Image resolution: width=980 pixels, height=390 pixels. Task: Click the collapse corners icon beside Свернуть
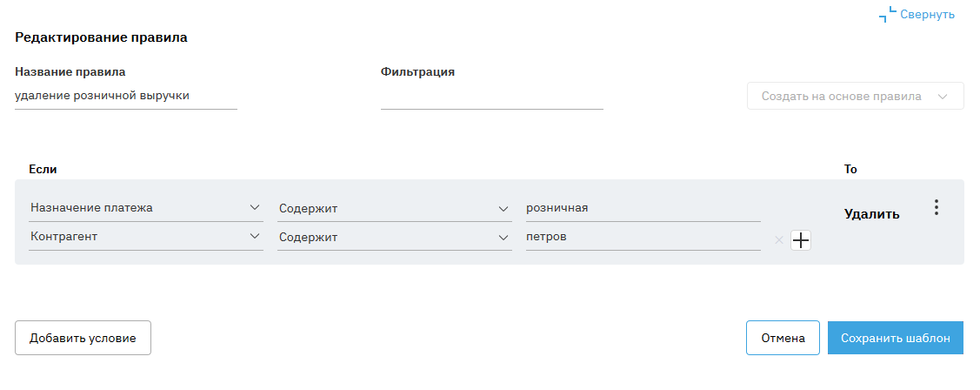click(x=887, y=15)
